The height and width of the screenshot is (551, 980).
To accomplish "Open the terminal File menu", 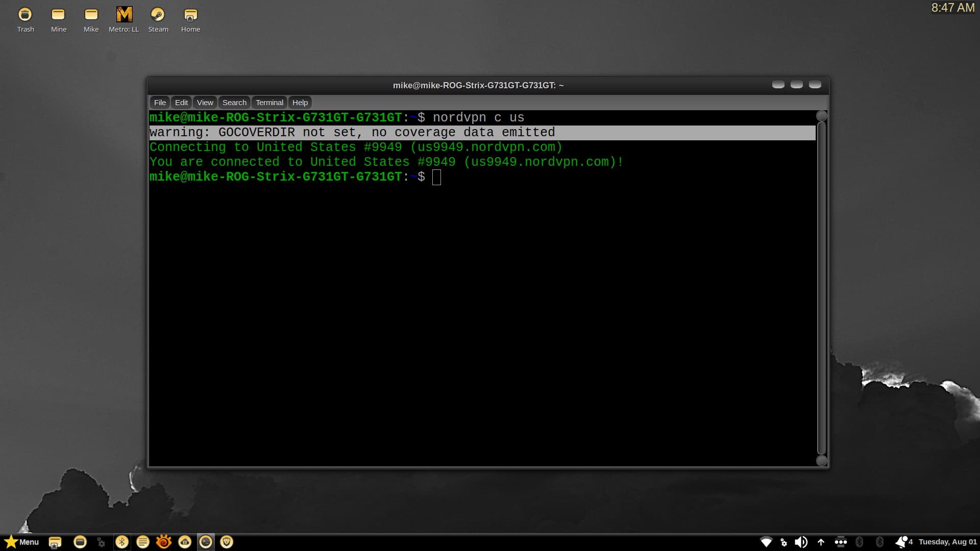I will coord(160,103).
